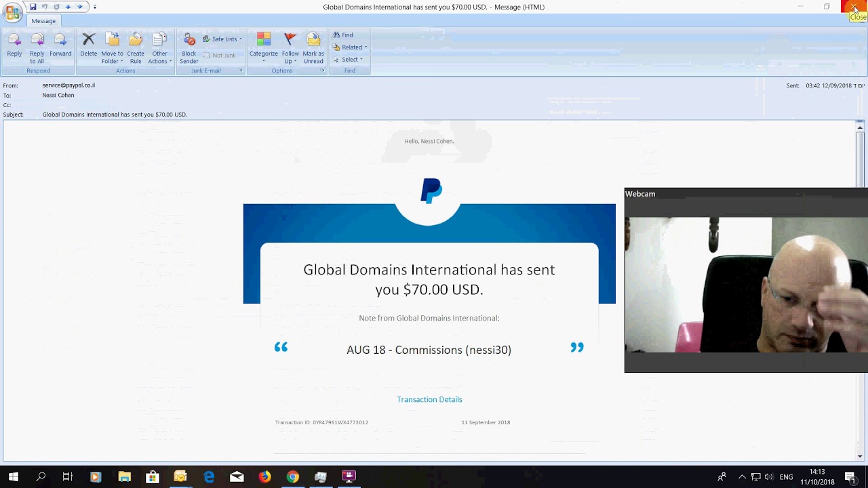
Task: Go to next item arrow
Action: 79,7
